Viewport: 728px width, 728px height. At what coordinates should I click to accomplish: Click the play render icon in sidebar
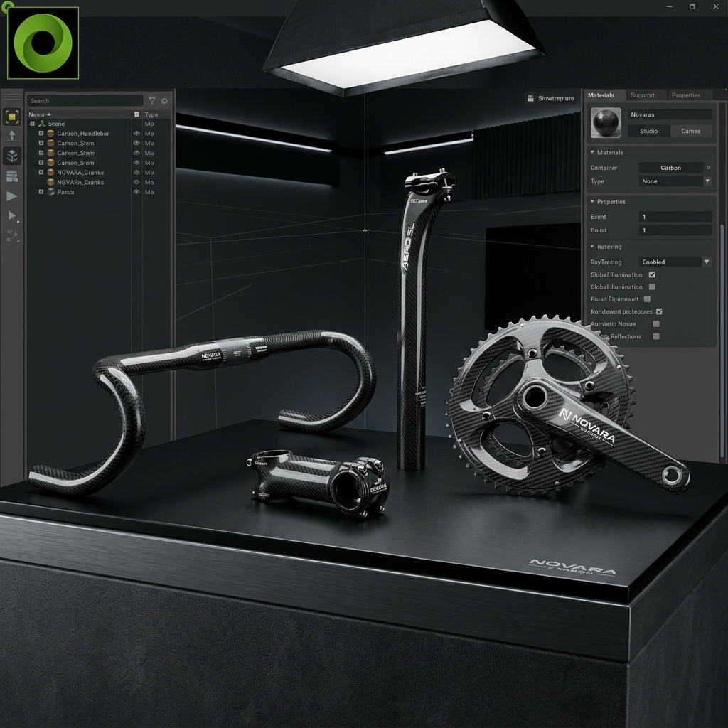12,196
